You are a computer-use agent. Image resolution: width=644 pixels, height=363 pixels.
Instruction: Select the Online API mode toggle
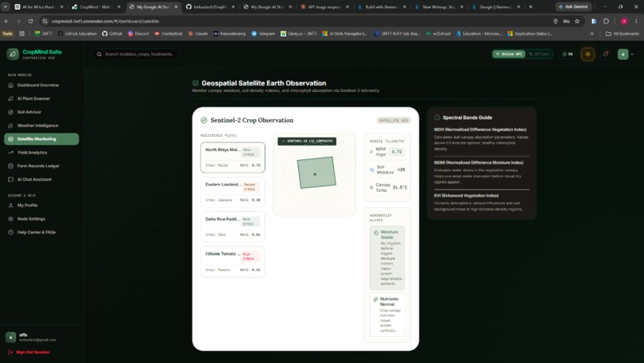tap(509, 54)
